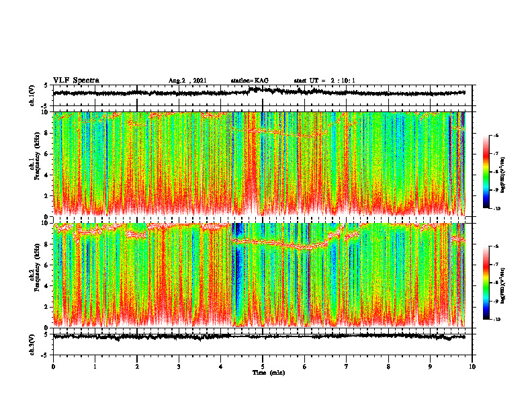Click the ch.3 waveform trace panel

coord(263,345)
